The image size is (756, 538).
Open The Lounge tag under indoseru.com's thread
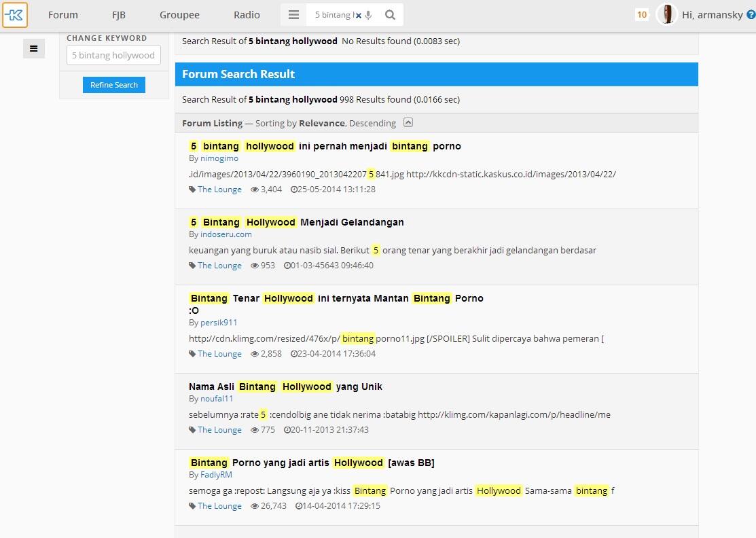click(x=219, y=266)
